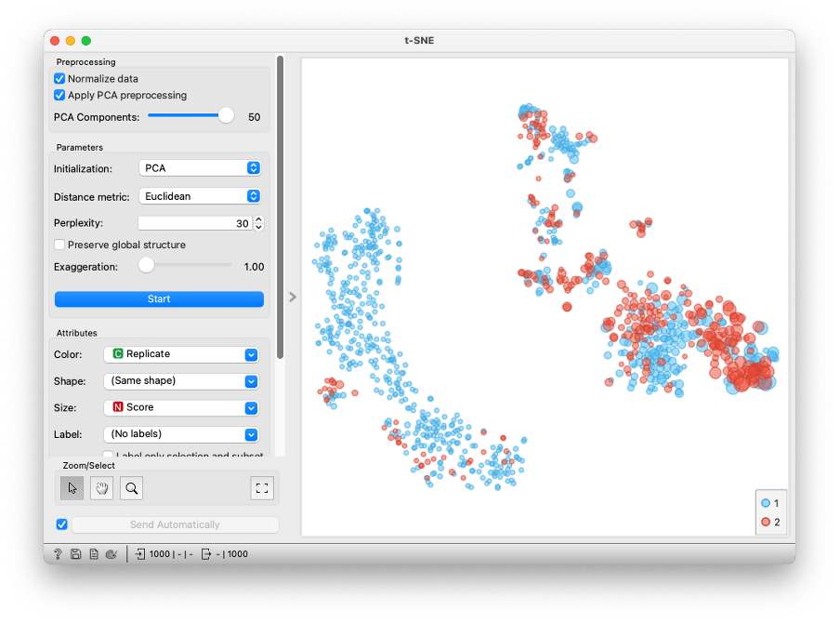The image size is (840, 623).
Task: Uncheck Normalize data
Action: pyautogui.click(x=59, y=79)
